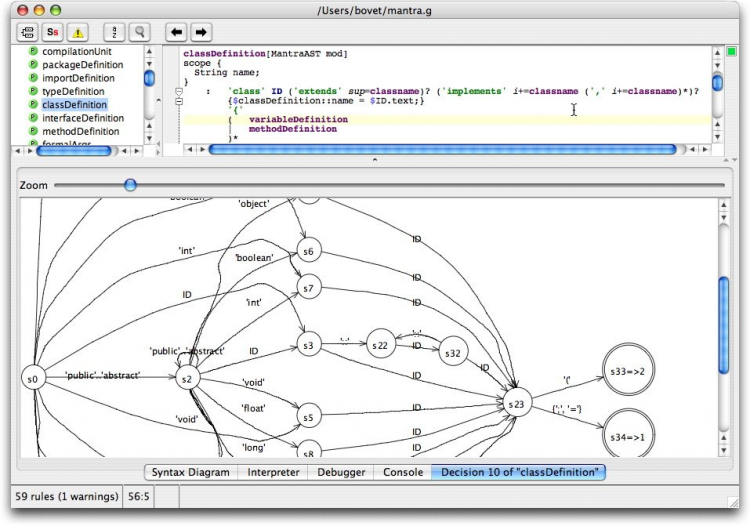Go forward with the right arrow button
750x526 pixels.
pyautogui.click(x=201, y=32)
